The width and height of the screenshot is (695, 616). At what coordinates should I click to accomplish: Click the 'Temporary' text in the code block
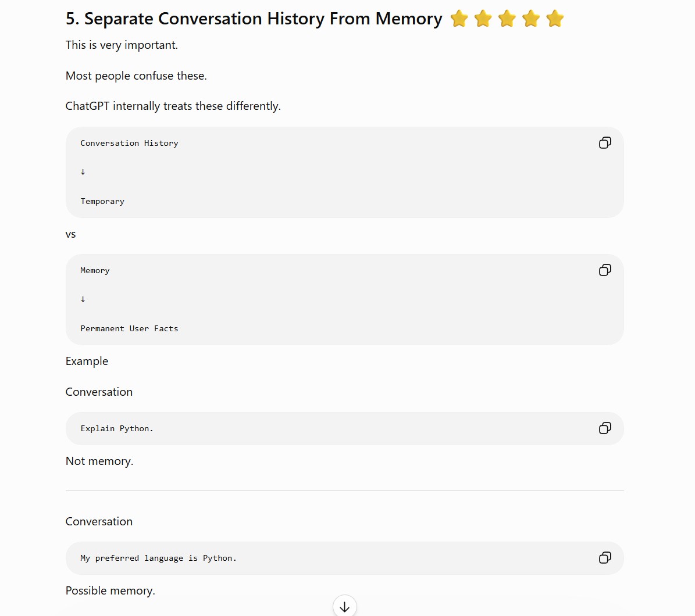(x=102, y=201)
